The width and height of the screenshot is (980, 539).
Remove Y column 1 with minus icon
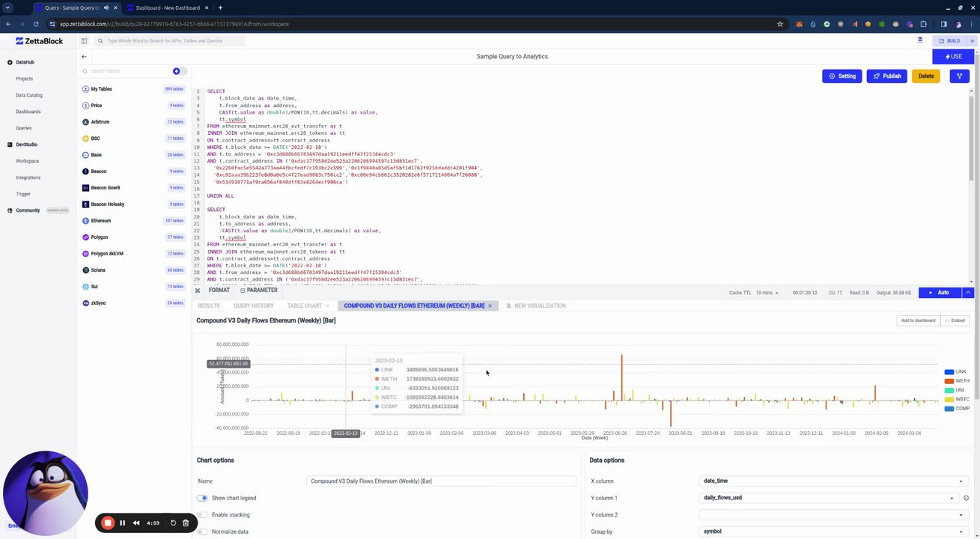(966, 498)
